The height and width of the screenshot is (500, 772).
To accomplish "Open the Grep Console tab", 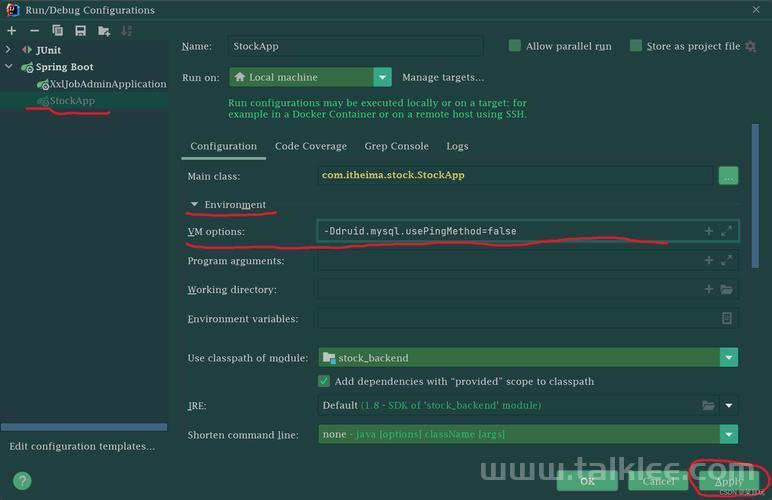I will 396,146.
